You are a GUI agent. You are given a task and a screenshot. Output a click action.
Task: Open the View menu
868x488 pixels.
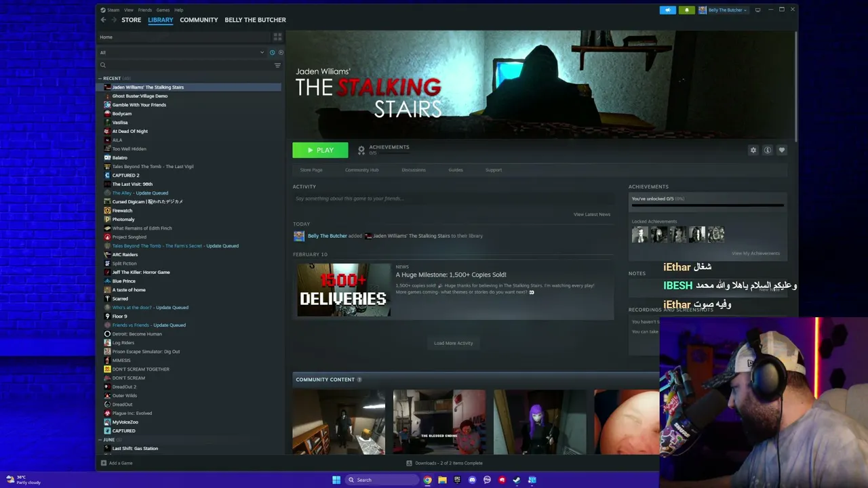click(128, 10)
